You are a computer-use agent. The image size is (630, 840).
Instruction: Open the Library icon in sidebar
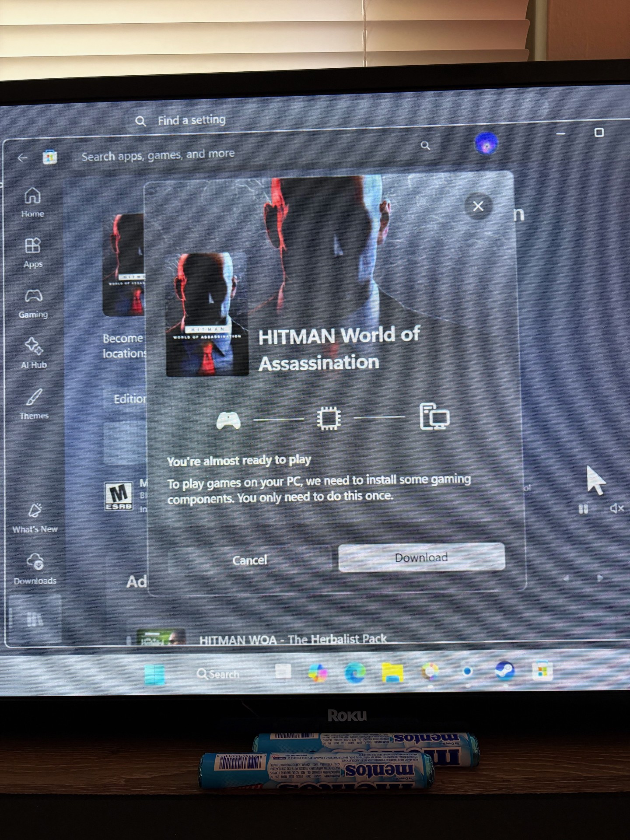[35, 619]
